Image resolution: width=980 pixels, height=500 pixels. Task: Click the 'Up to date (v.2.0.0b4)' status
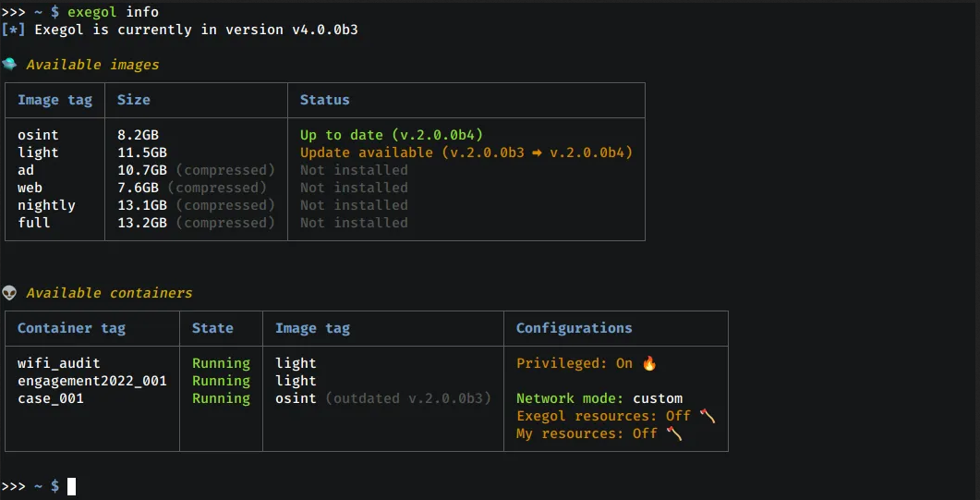[392, 135]
